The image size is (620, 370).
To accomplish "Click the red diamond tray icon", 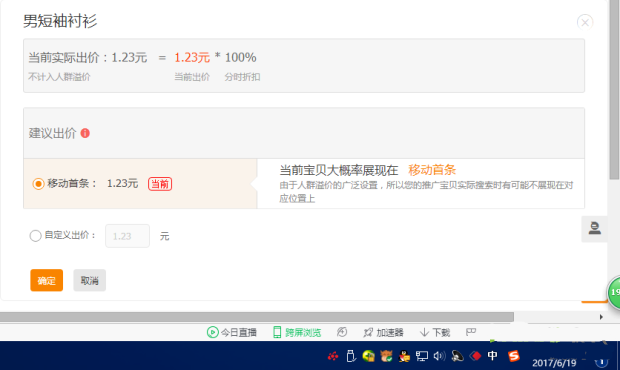I will tap(475, 356).
